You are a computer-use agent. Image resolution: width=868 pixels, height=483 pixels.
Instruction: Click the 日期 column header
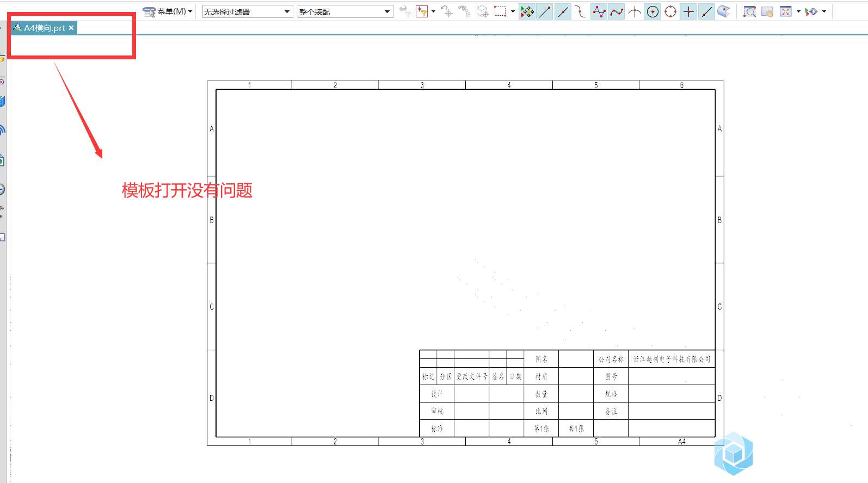pyautogui.click(x=515, y=376)
